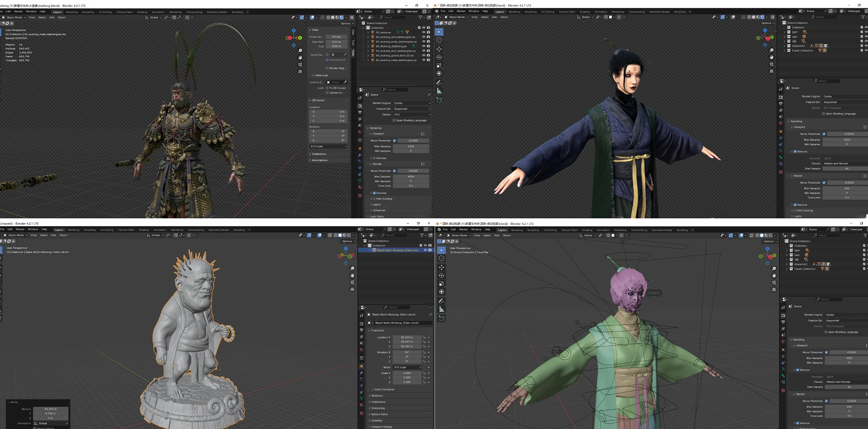868x429 pixels.
Task: Click Location X 81.219 m field in the bottom-left window
Action: (x=407, y=338)
